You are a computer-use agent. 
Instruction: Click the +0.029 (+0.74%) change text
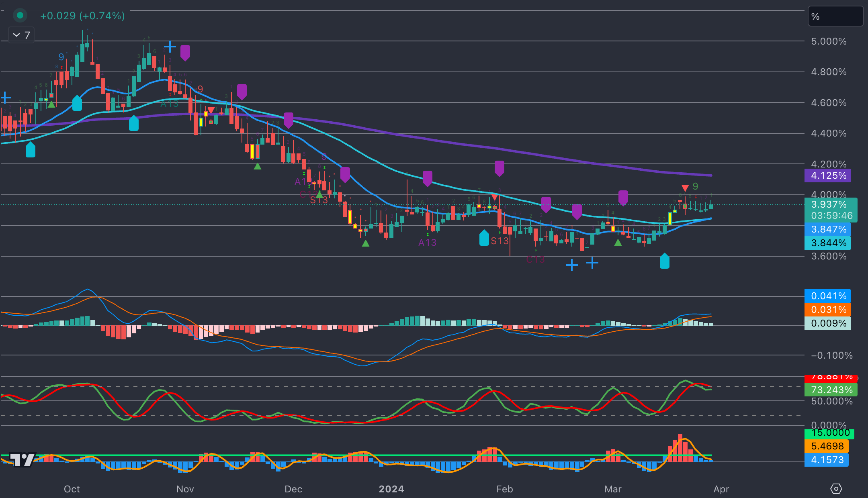coord(82,16)
